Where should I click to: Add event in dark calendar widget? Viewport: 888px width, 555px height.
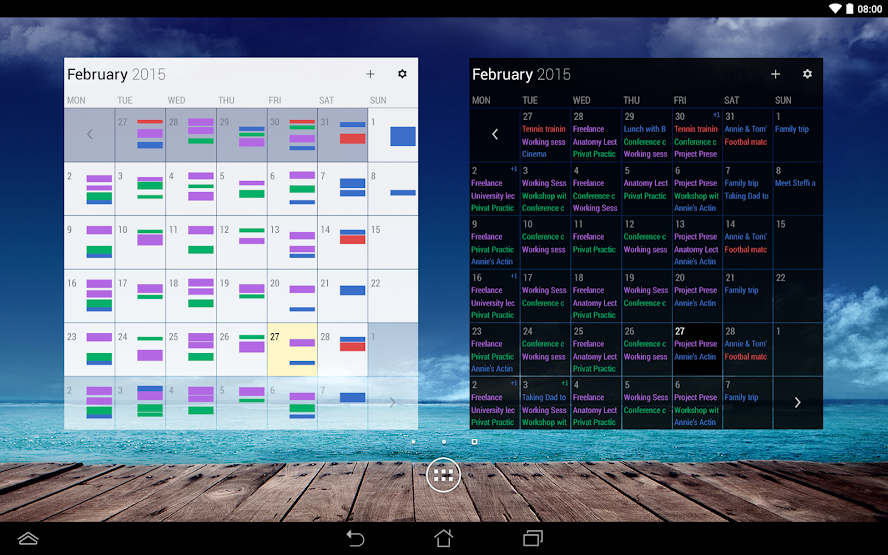click(775, 74)
